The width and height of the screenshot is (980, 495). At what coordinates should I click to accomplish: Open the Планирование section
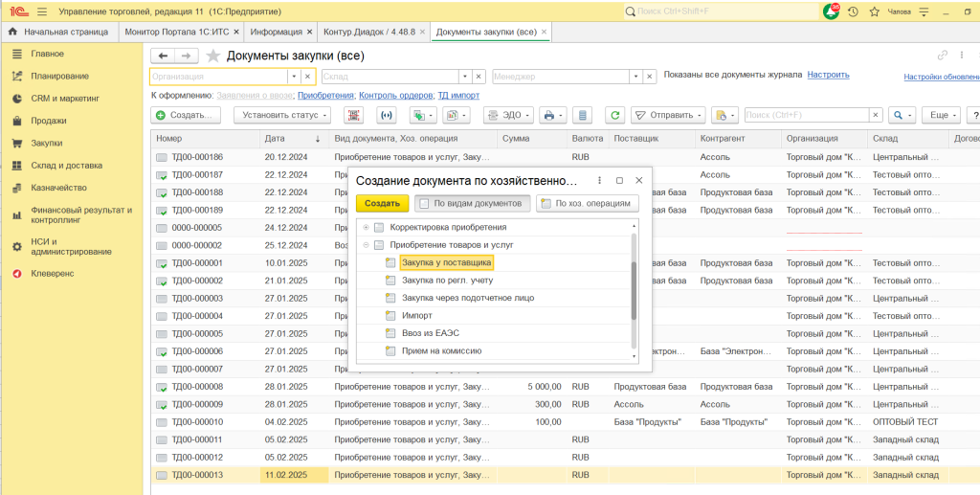tap(60, 77)
